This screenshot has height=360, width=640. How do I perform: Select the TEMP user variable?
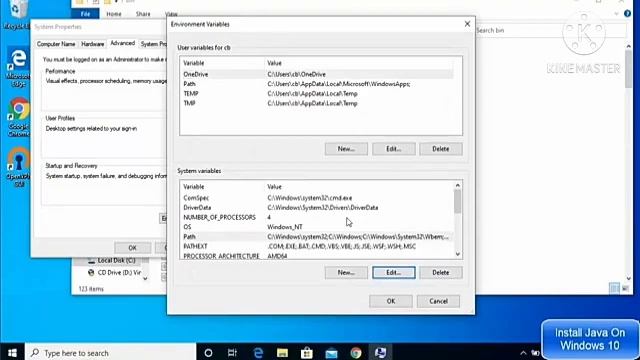[317, 94]
